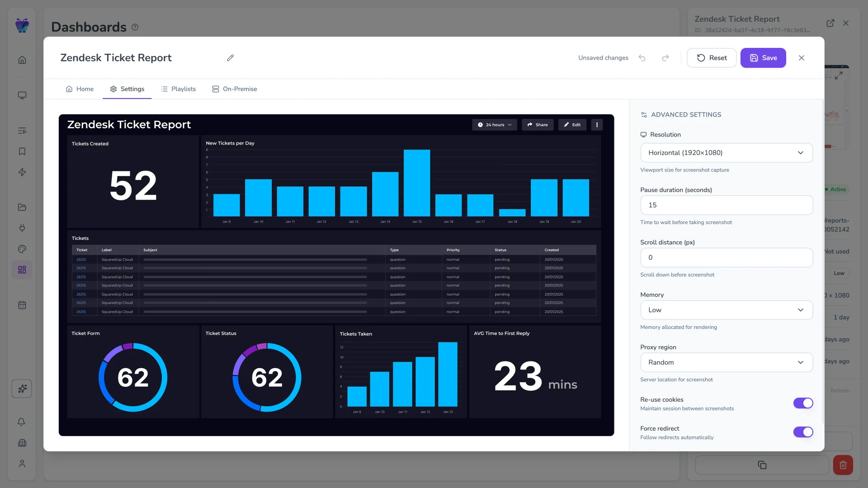Screen dimensions: 868x488
Task: Click the Unsaved changes text
Action: pyautogui.click(x=603, y=58)
